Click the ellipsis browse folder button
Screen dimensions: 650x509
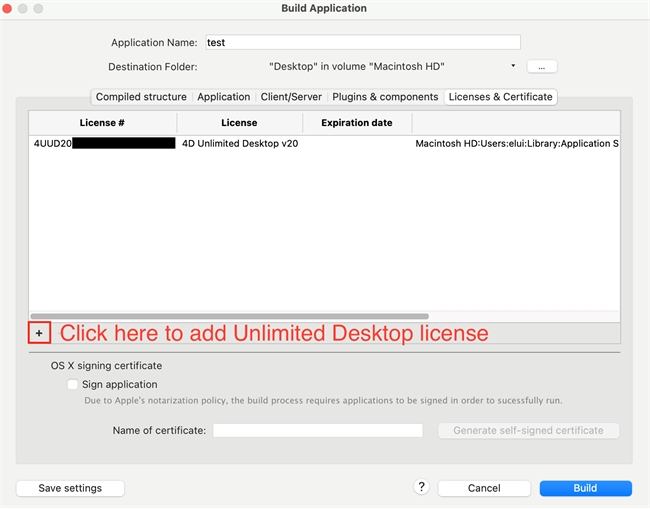pos(541,67)
